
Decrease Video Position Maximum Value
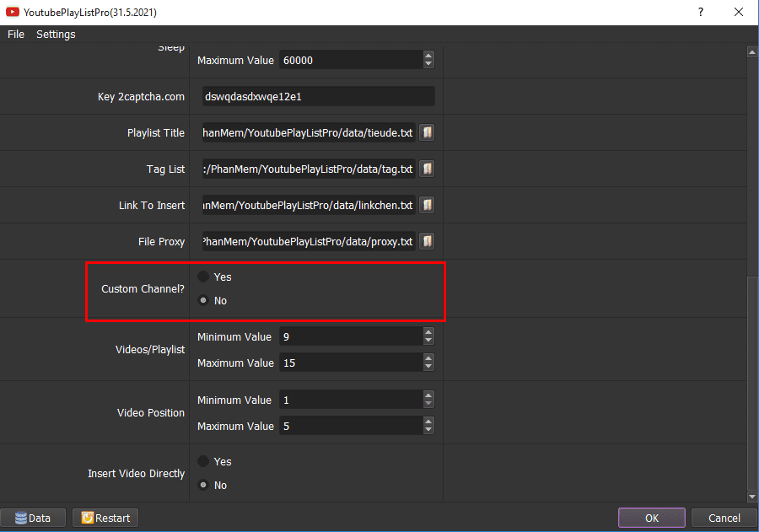(x=428, y=430)
